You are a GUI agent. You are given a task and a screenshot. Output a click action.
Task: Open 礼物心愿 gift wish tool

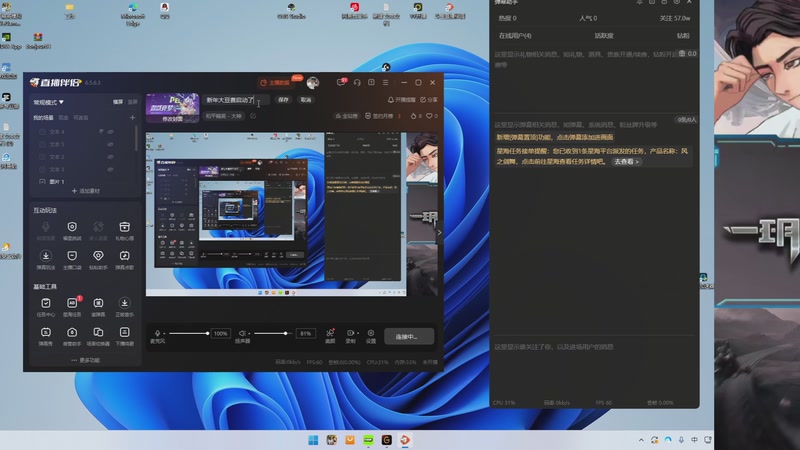pyautogui.click(x=124, y=231)
